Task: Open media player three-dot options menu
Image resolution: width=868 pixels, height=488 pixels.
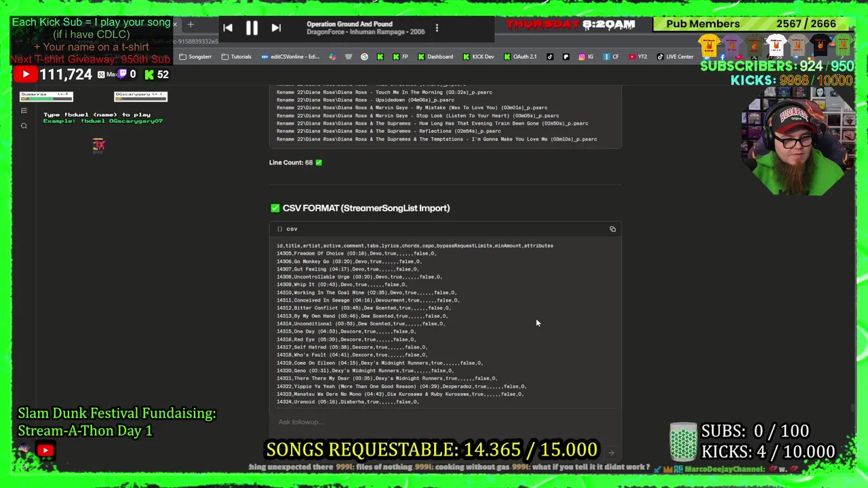Action: coord(437,28)
